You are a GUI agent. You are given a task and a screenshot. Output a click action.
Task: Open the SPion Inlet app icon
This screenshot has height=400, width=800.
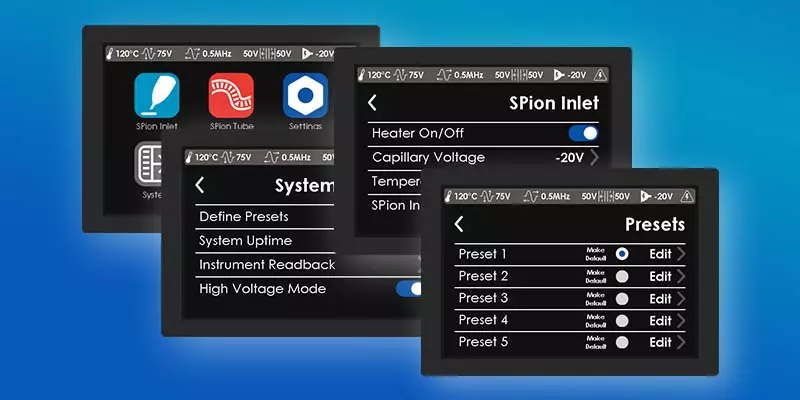pyautogui.click(x=157, y=96)
